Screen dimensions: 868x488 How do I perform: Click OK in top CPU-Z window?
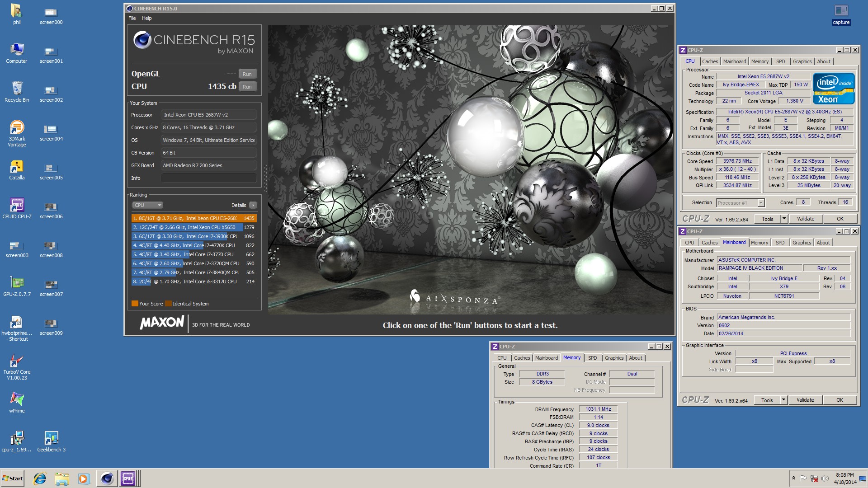pyautogui.click(x=840, y=219)
